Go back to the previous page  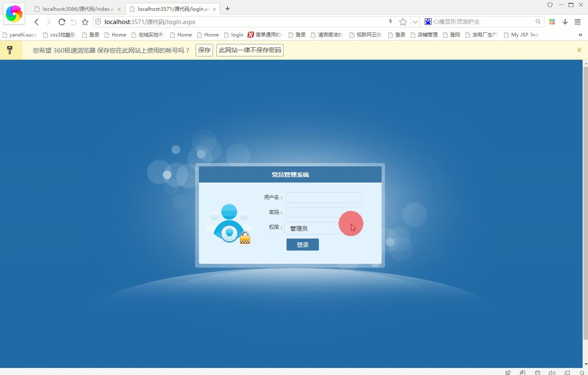[37, 22]
